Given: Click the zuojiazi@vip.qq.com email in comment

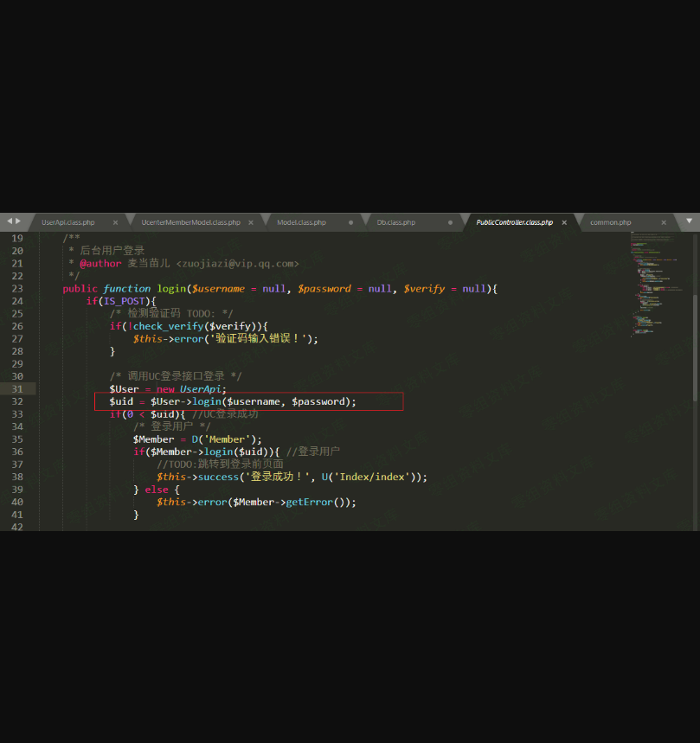Looking at the screenshot, I should 238,263.
